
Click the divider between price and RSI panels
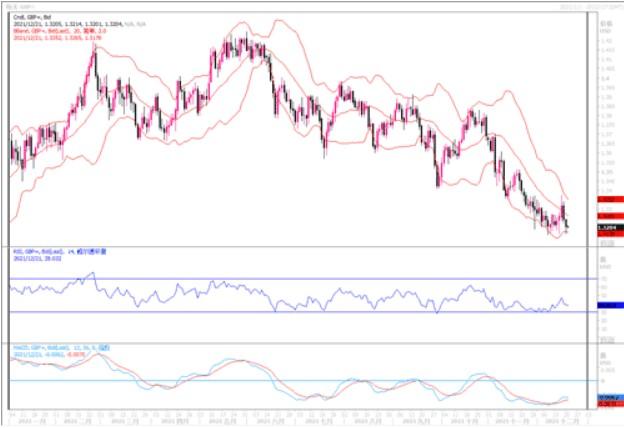pos(300,245)
